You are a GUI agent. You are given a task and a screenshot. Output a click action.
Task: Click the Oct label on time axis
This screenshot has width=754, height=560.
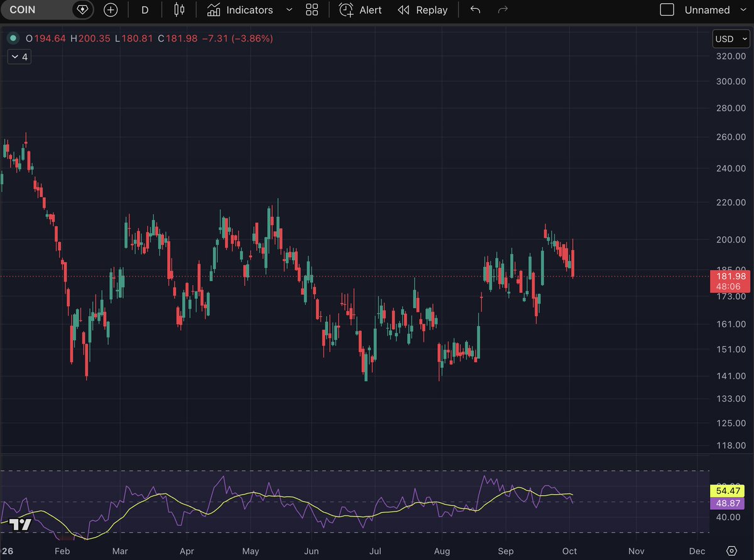coord(570,551)
